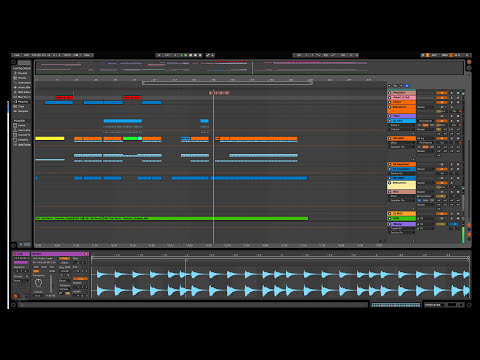Click the orange icon at top right edge
This screenshot has height=360, width=480.
[469, 62]
